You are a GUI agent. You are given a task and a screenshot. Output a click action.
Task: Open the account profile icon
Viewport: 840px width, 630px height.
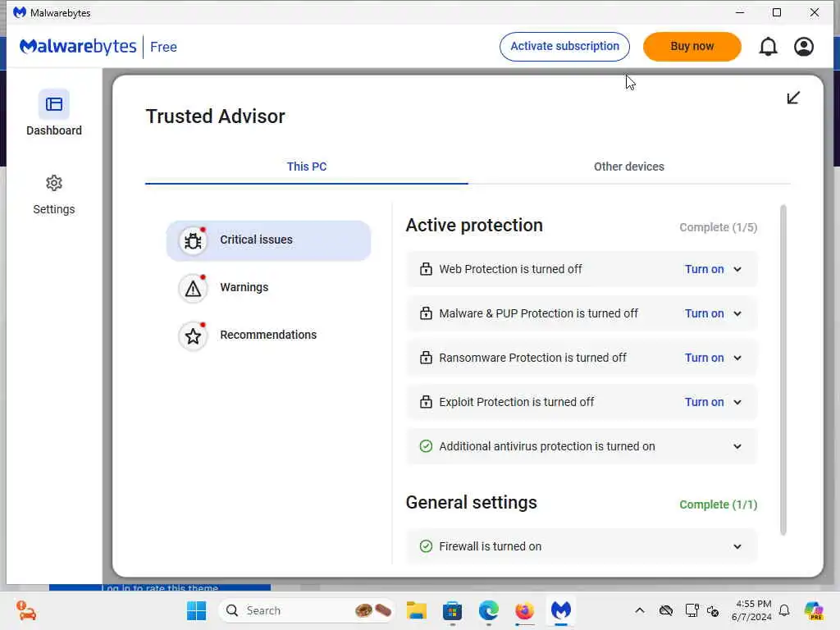tap(804, 47)
